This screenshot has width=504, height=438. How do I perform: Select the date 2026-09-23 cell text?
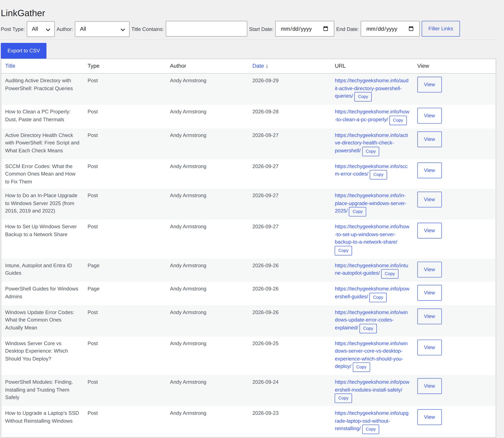click(x=265, y=413)
